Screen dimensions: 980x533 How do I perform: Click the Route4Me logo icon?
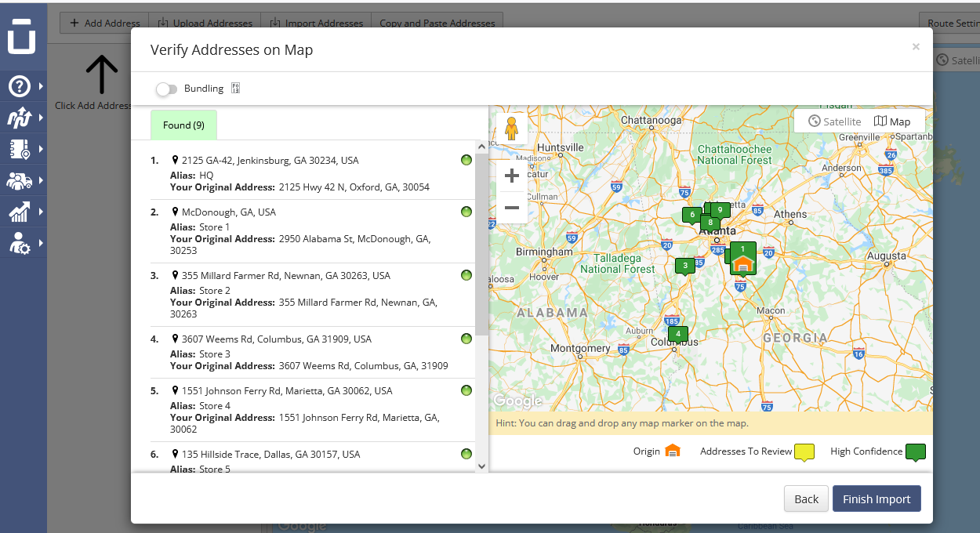click(x=21, y=36)
